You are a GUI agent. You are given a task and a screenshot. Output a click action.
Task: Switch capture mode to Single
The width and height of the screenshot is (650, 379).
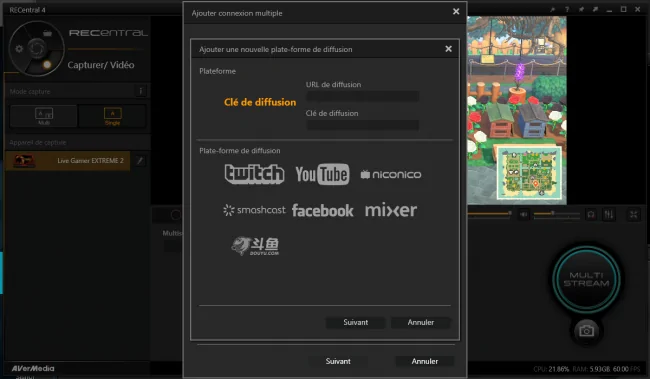(x=112, y=116)
